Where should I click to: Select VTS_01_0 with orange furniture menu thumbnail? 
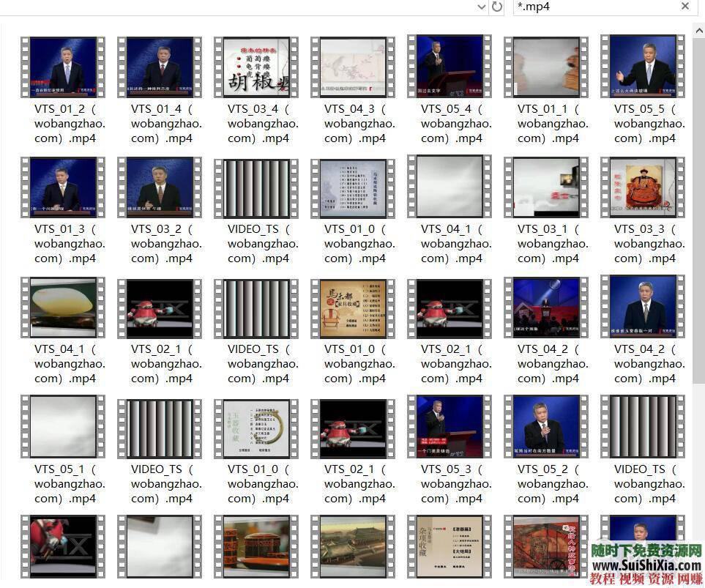(353, 308)
